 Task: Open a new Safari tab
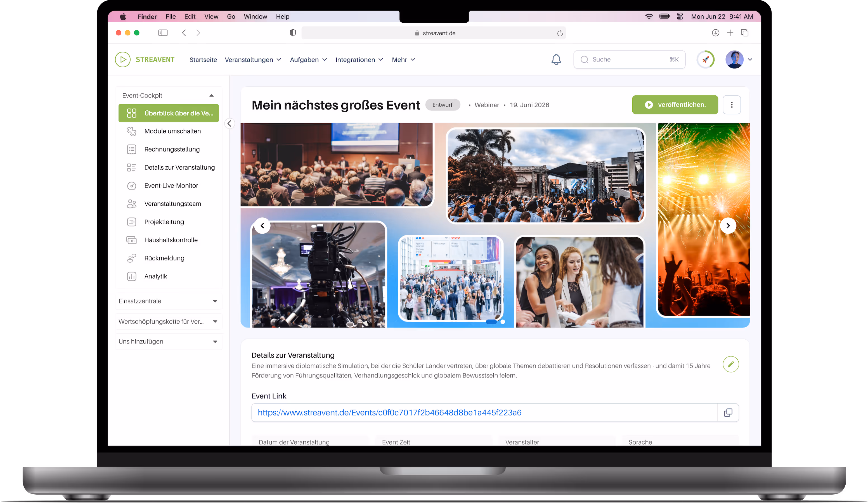[730, 33]
